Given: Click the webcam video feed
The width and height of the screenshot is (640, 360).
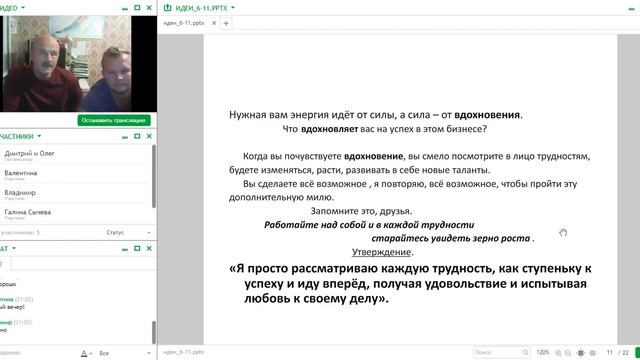Looking at the screenshot, I should (66, 64).
